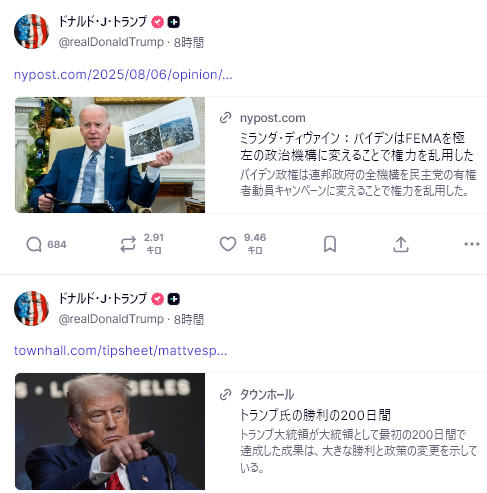The image size is (487, 493).
Task: Share the nypost FEMA post
Action: (x=401, y=244)
